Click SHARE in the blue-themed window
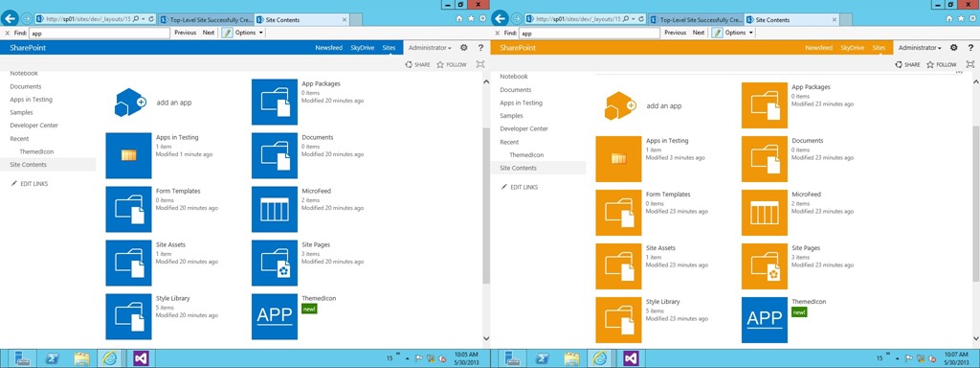 [x=417, y=64]
